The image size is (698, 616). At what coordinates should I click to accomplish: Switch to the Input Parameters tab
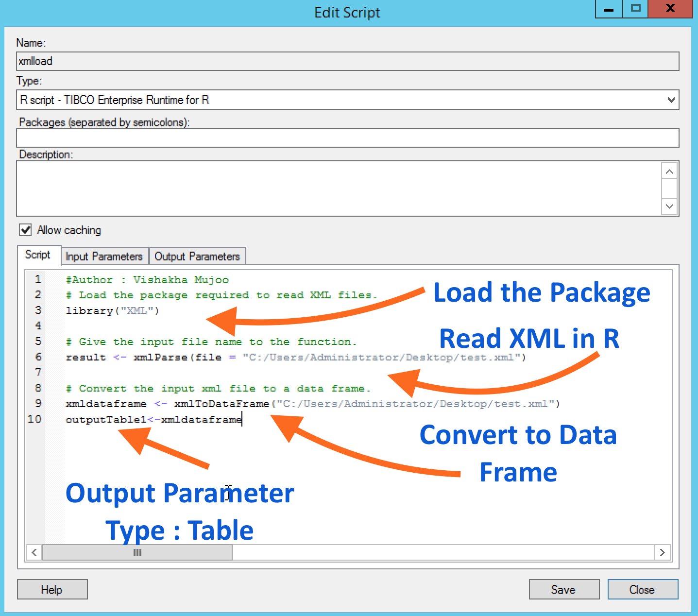pos(104,256)
